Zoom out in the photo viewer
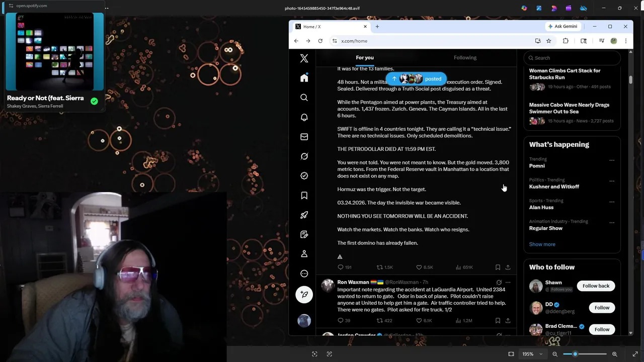 555,354
